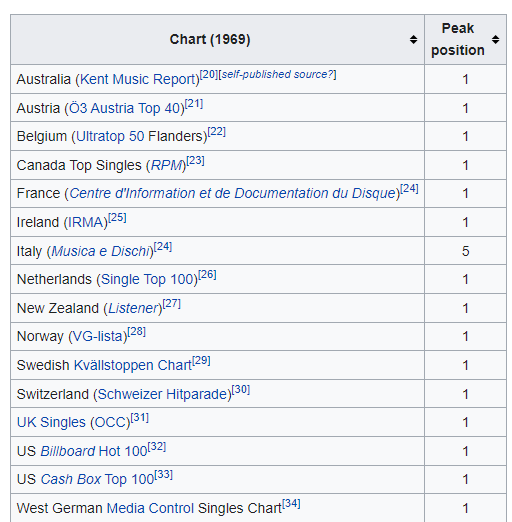Open the UK Singles link

(51, 422)
